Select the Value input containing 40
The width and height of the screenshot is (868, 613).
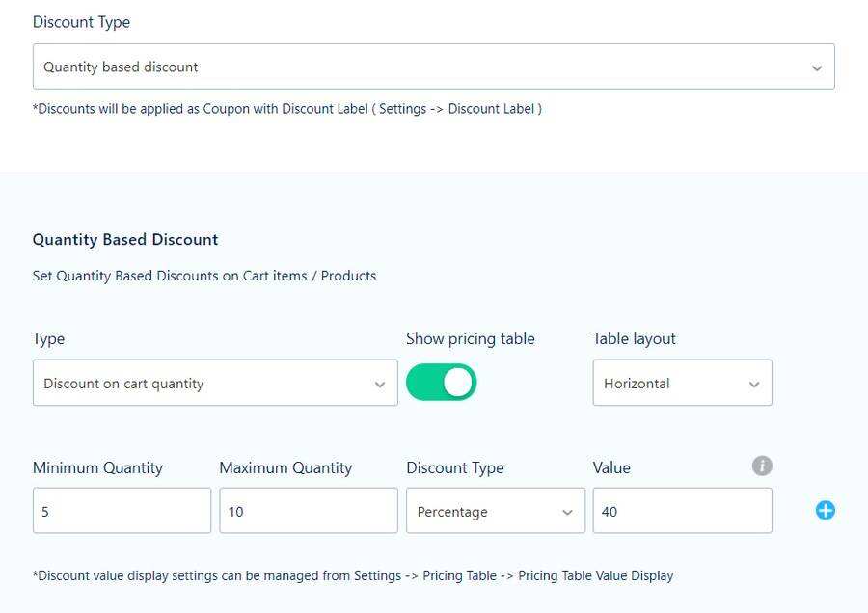point(682,511)
